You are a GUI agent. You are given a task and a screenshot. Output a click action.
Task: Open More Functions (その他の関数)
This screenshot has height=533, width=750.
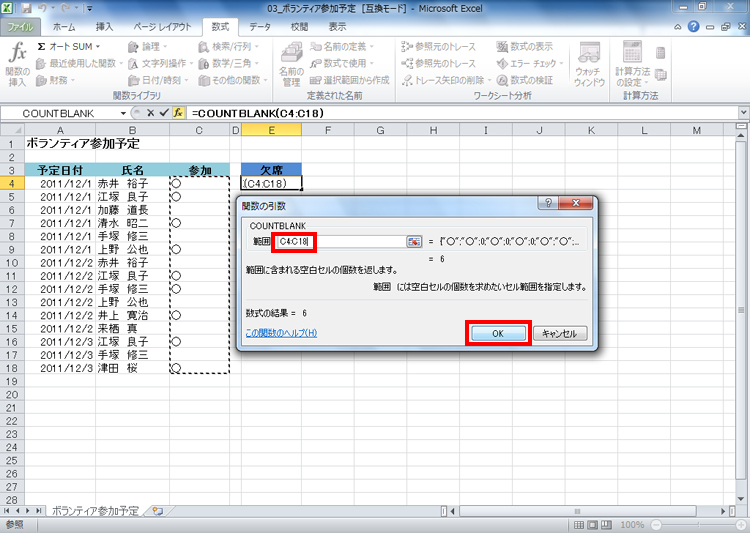click(x=233, y=80)
